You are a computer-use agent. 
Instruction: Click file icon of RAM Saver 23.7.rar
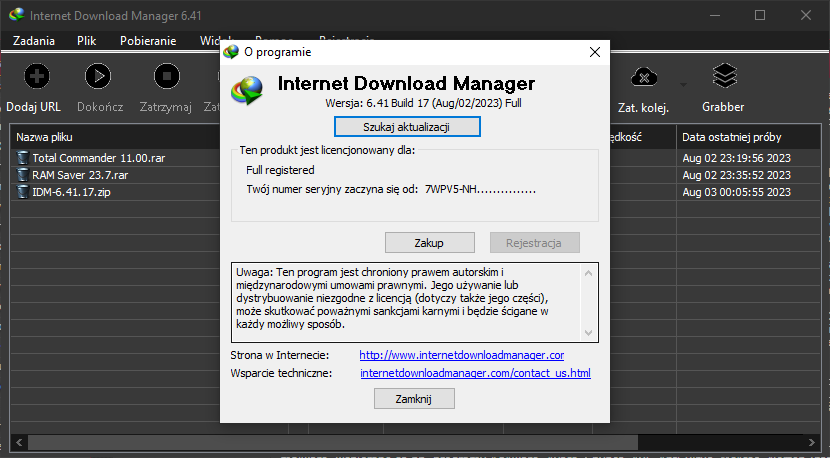pos(23,175)
